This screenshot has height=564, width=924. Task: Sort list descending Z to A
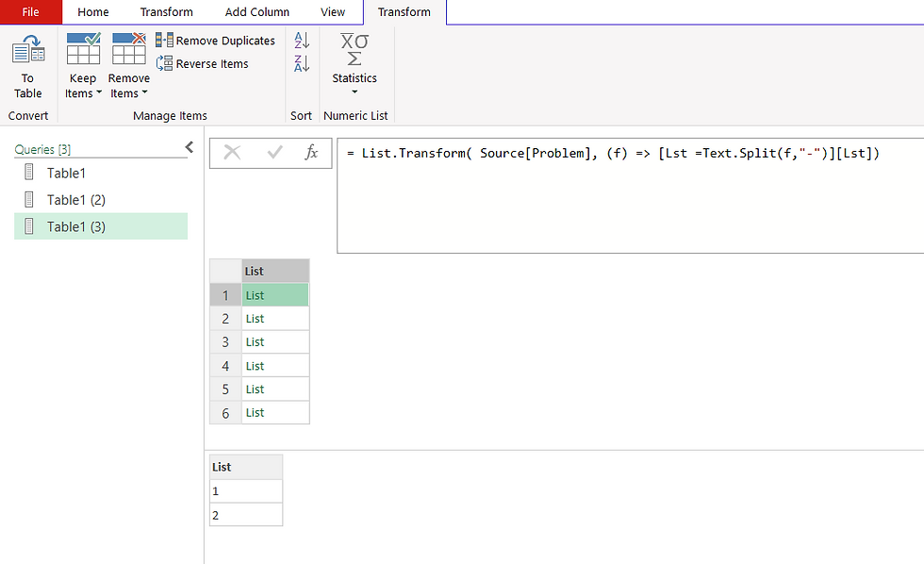[302, 63]
